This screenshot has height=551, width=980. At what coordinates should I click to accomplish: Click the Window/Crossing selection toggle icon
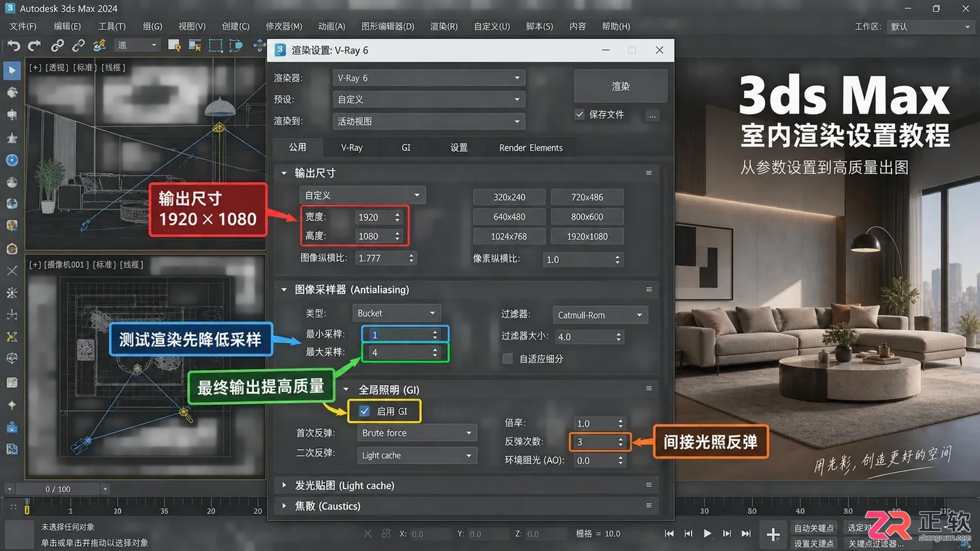pyautogui.click(x=236, y=46)
